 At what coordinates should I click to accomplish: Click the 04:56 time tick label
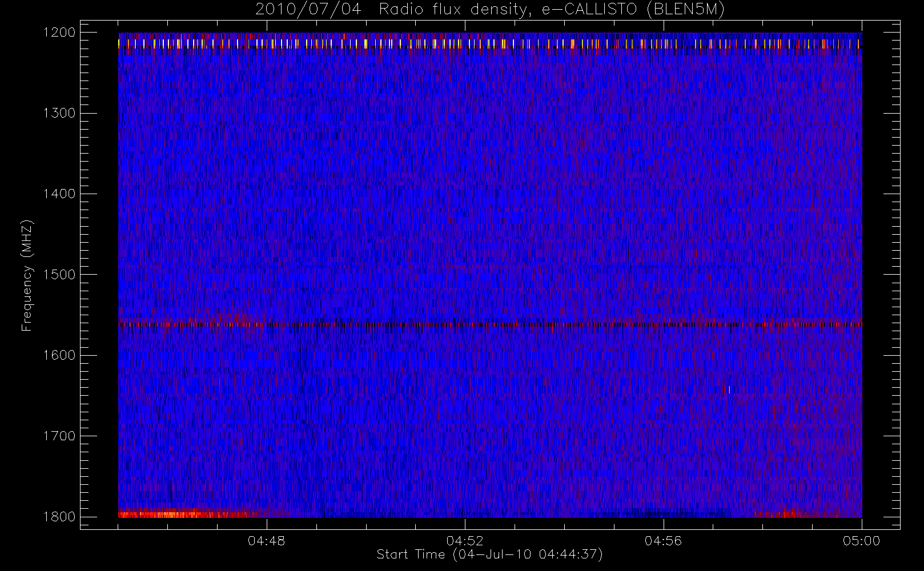click(x=664, y=541)
